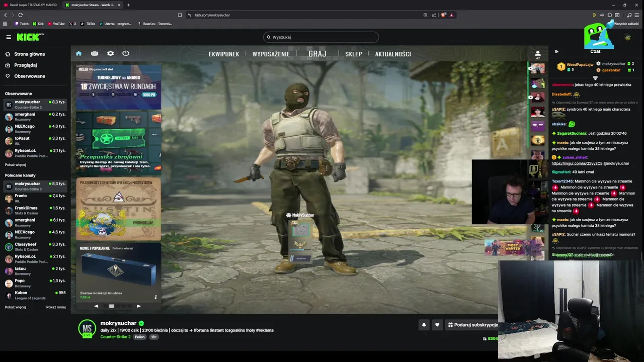Switch to WYPOSAŻENIE tab in CS2 menu
Image resolution: width=644 pixels, height=362 pixels.
coord(271,54)
